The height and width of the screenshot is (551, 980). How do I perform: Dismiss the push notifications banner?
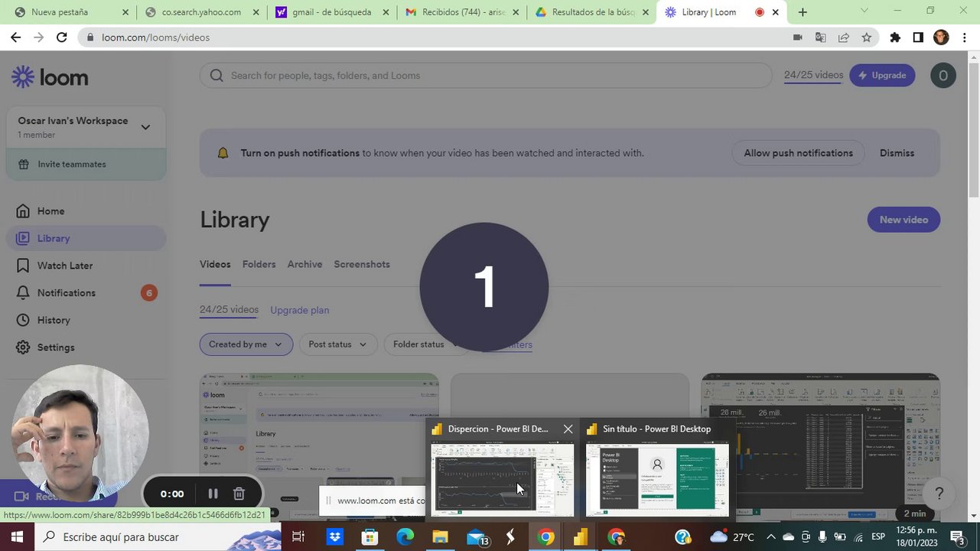(x=897, y=153)
